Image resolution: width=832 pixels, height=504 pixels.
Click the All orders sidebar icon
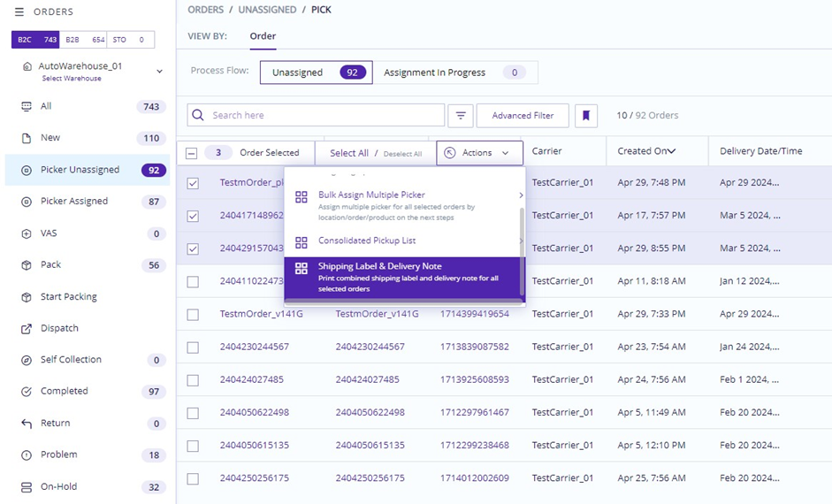(26, 106)
